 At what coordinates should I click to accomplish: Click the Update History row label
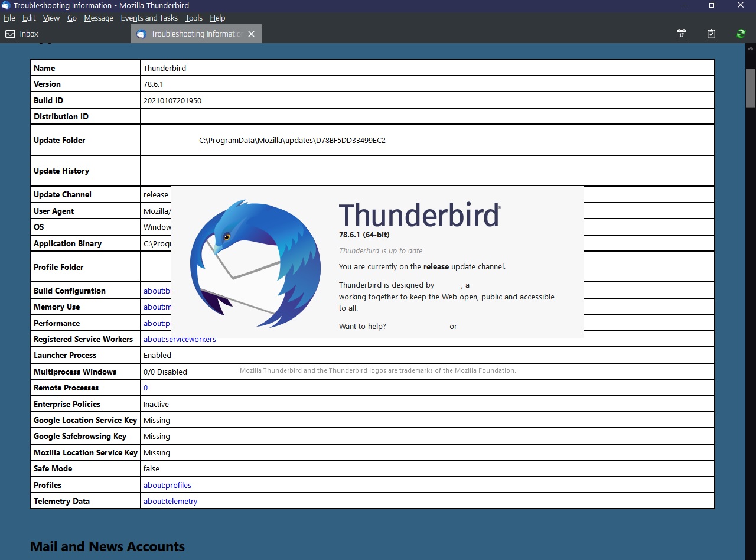coord(61,171)
